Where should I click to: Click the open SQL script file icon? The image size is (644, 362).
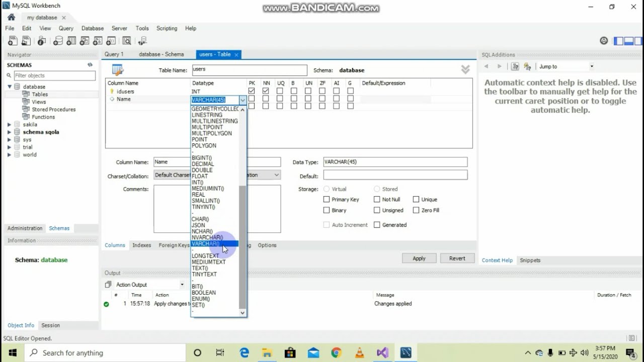[x=26, y=41]
